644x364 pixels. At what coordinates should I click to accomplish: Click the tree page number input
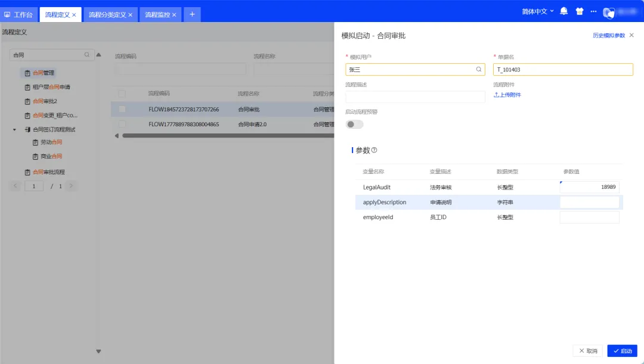tap(34, 186)
